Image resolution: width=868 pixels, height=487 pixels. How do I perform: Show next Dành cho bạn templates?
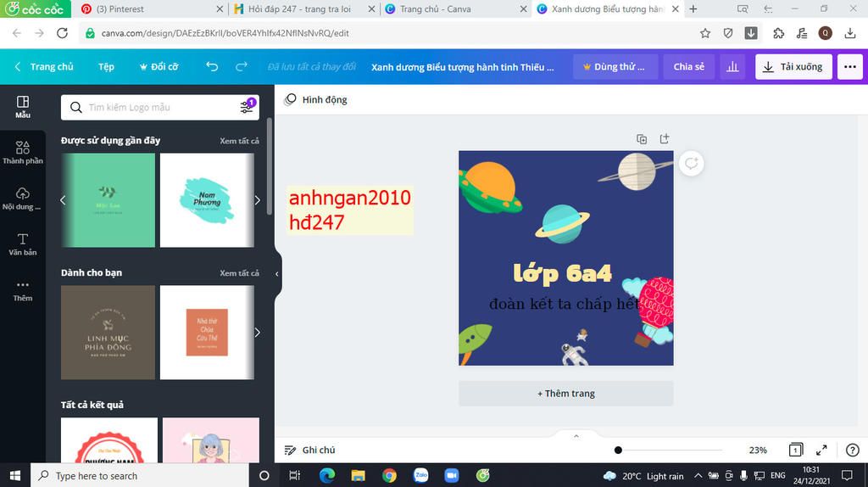[257, 333]
